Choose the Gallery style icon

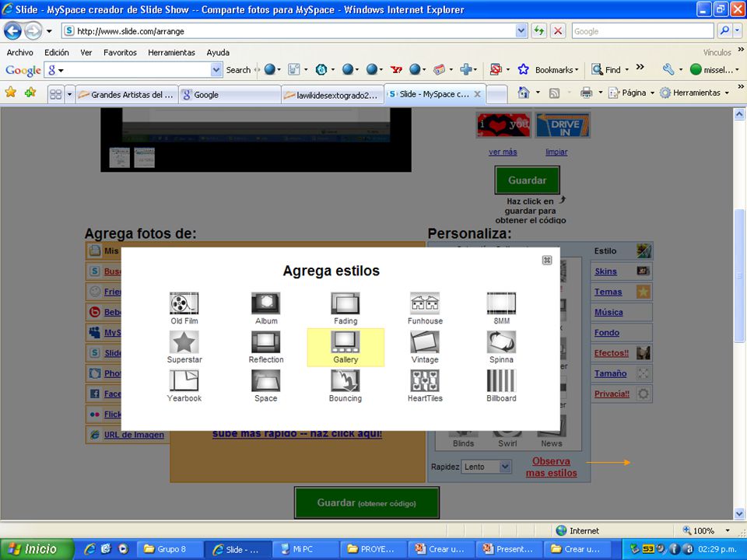pos(345,341)
